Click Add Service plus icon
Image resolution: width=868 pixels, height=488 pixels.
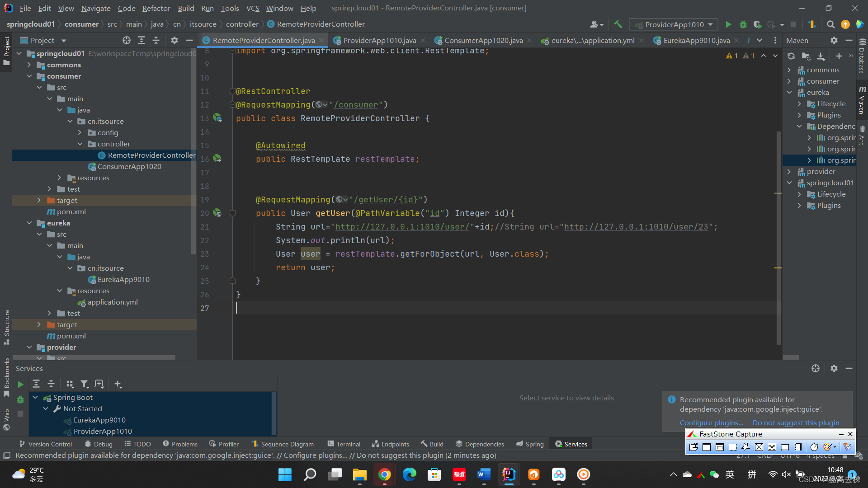pyautogui.click(x=118, y=384)
